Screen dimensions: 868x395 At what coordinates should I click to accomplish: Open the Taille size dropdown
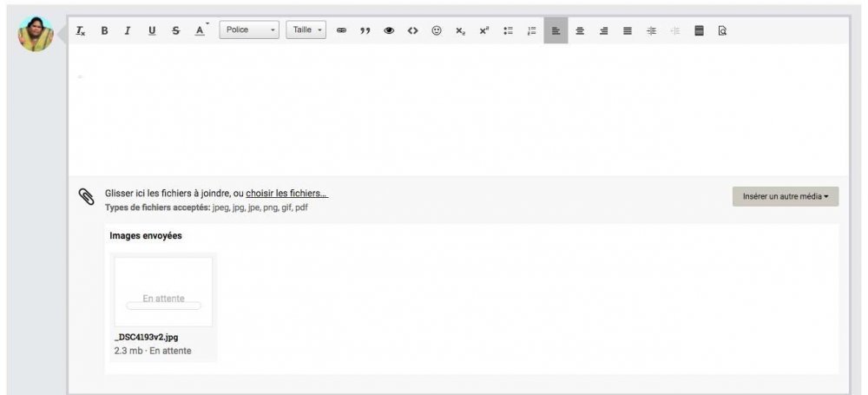(x=306, y=30)
